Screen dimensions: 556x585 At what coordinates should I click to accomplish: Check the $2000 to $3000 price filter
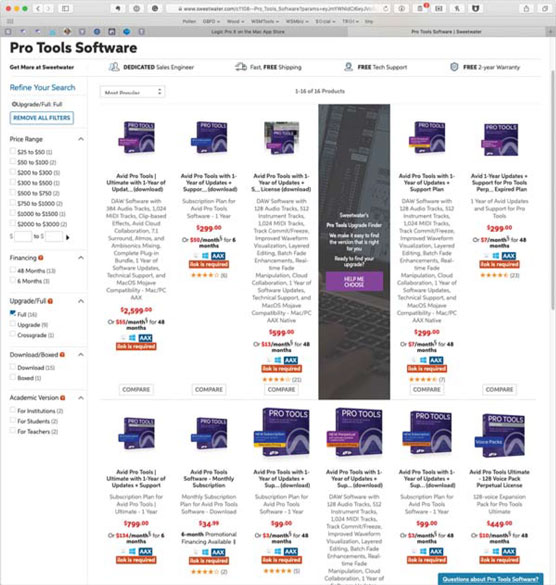(x=13, y=223)
